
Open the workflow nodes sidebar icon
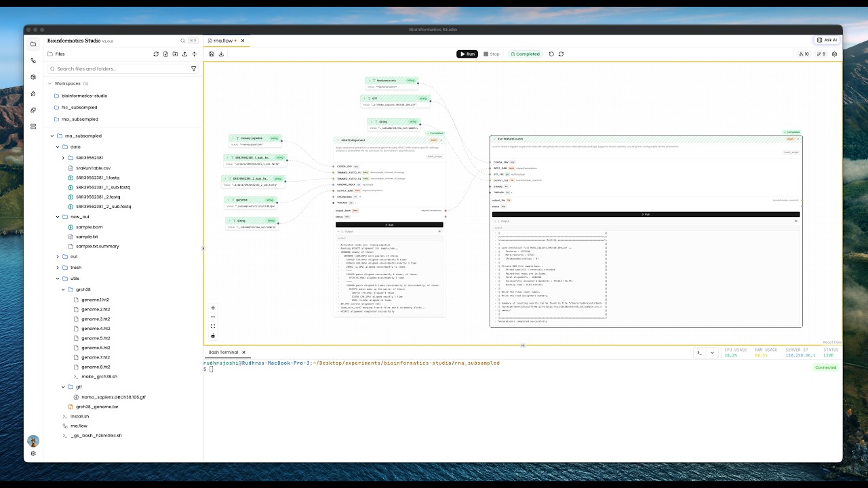coord(33,60)
